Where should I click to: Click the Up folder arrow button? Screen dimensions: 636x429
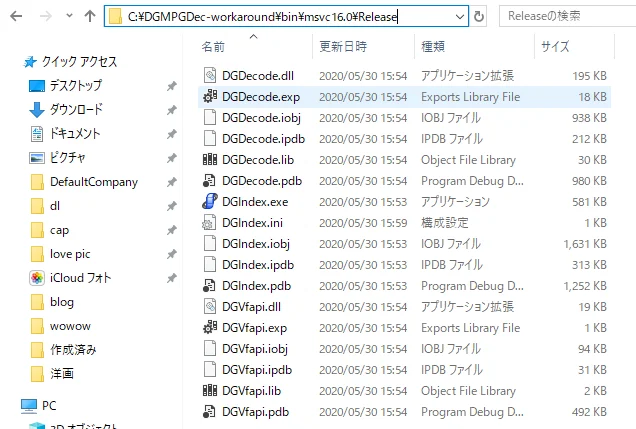click(91, 17)
